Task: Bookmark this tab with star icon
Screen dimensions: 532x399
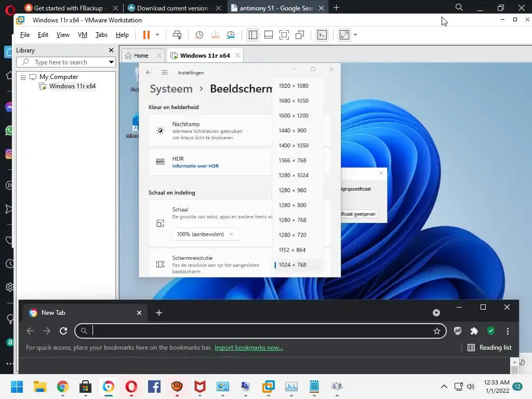Action: pos(436,331)
